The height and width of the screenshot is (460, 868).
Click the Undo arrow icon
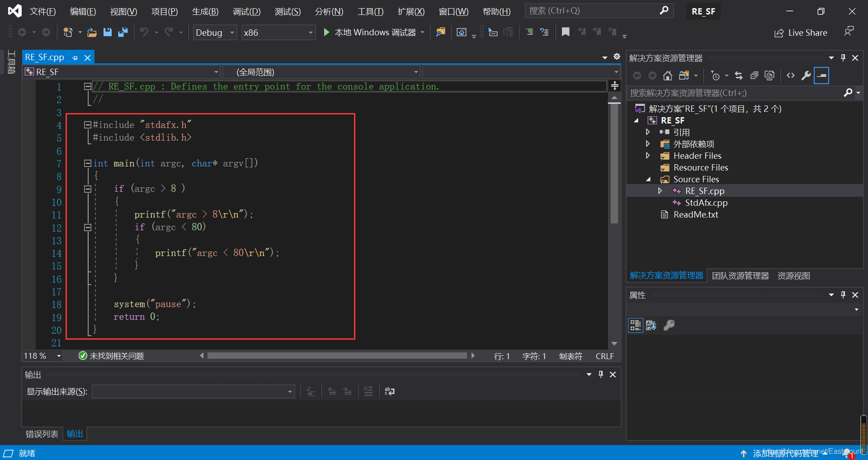(x=144, y=32)
